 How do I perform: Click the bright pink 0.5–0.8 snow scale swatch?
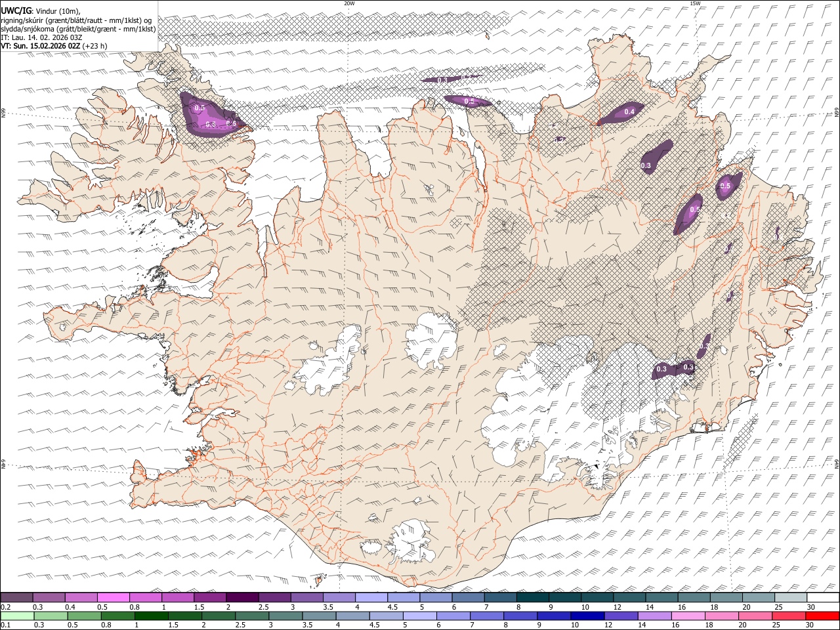point(114,598)
